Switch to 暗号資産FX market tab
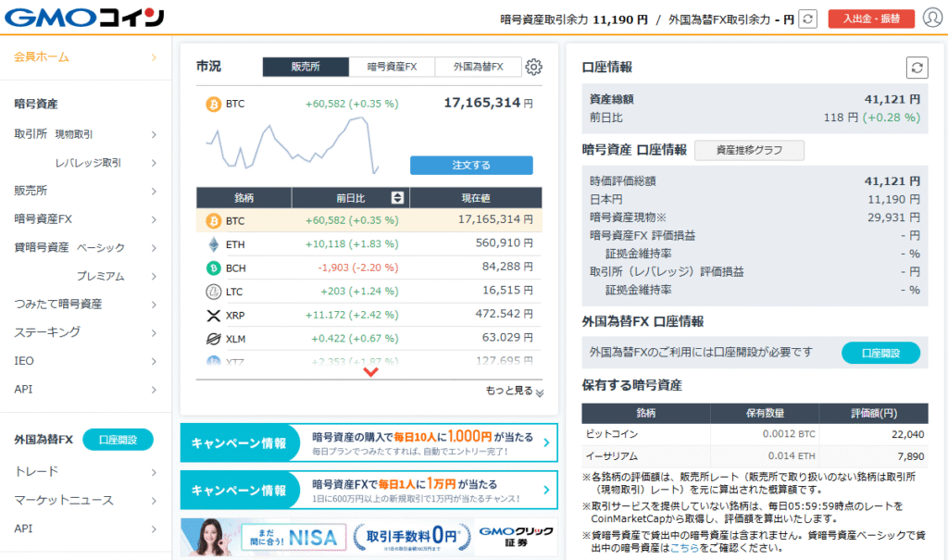The image size is (948, 560). [x=392, y=67]
